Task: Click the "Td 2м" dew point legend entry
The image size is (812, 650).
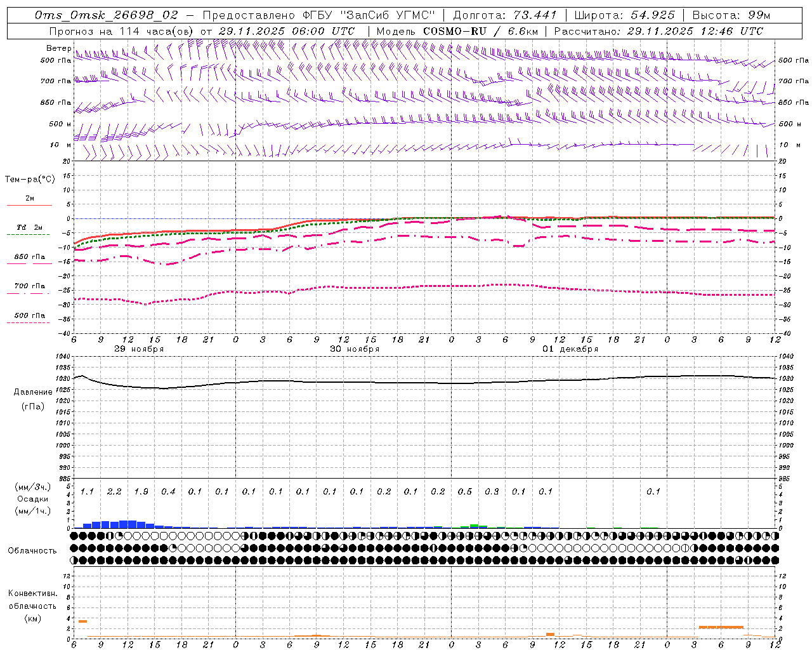Action: pos(30,227)
